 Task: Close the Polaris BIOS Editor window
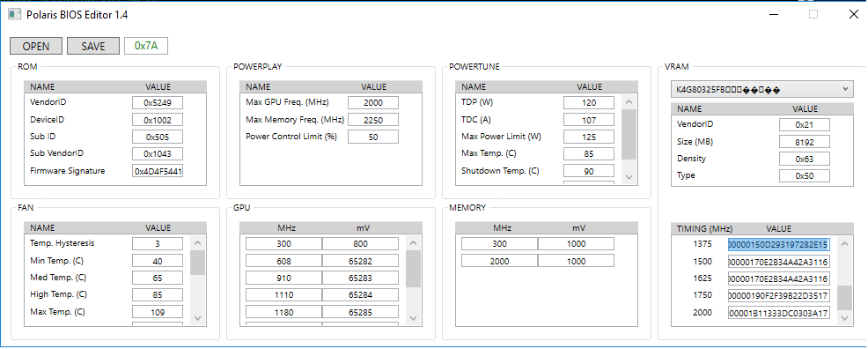pos(853,14)
